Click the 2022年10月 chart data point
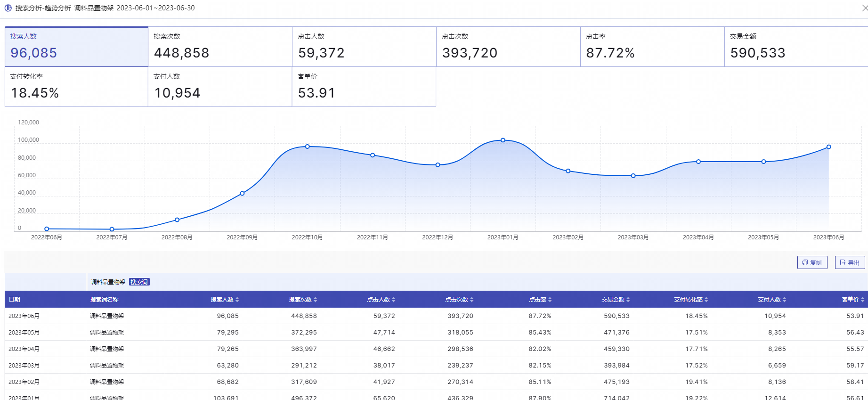Viewport: 868px width, 400px height. click(308, 147)
